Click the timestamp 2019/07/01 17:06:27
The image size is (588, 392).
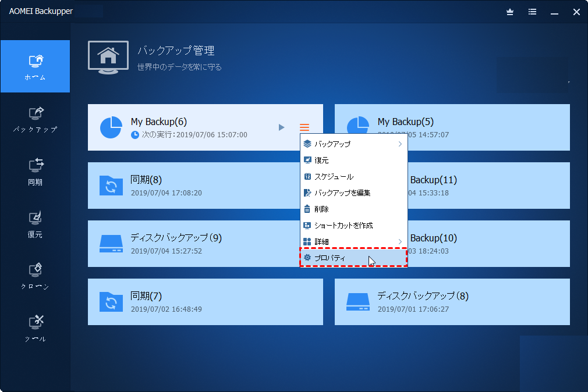tap(413, 309)
